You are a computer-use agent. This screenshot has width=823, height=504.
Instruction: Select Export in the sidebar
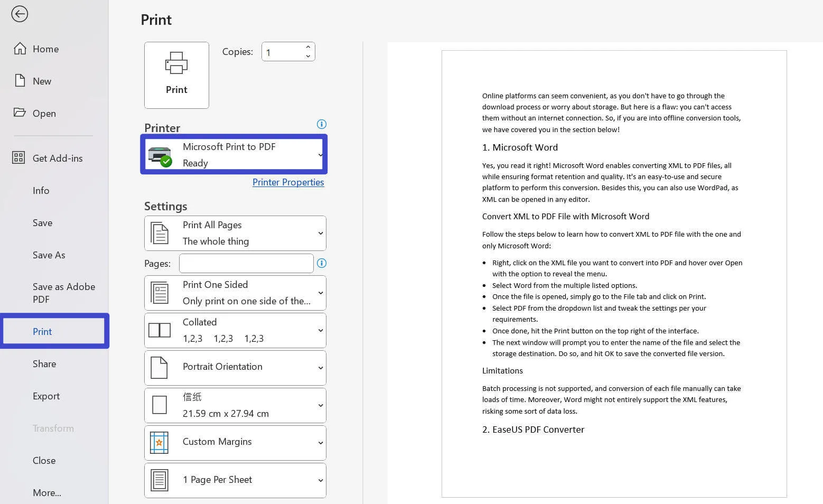point(46,396)
